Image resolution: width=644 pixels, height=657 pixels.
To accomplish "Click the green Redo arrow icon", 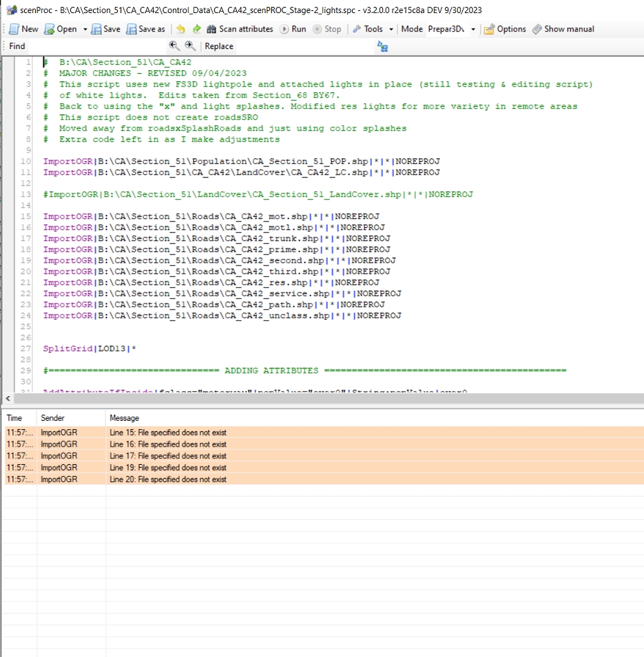I will tap(196, 29).
